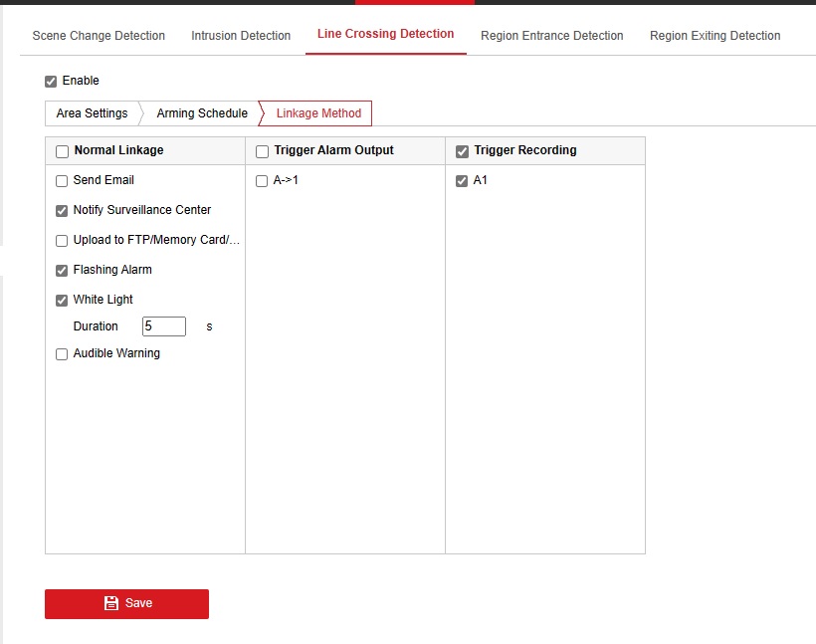Open Region Exiting Detection tab
The height and width of the screenshot is (644, 816).
tap(714, 36)
